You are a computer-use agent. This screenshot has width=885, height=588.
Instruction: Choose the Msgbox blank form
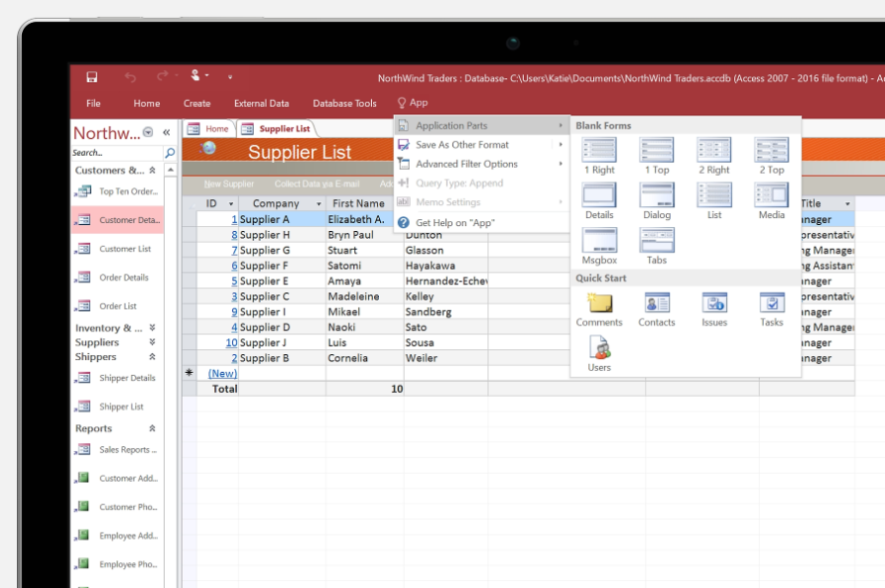[599, 247]
